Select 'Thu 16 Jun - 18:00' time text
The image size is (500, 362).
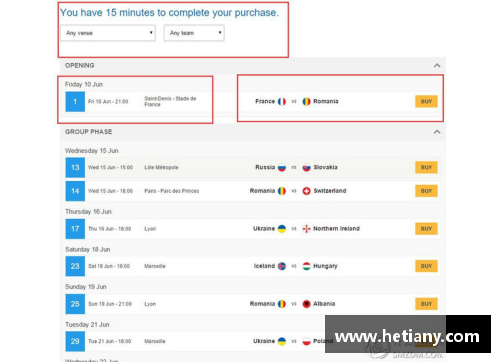tap(110, 229)
